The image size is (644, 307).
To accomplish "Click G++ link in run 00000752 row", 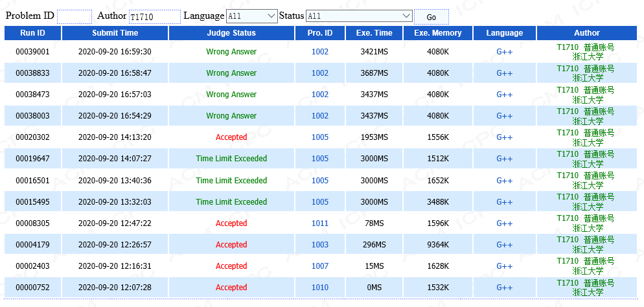I will [504, 288].
